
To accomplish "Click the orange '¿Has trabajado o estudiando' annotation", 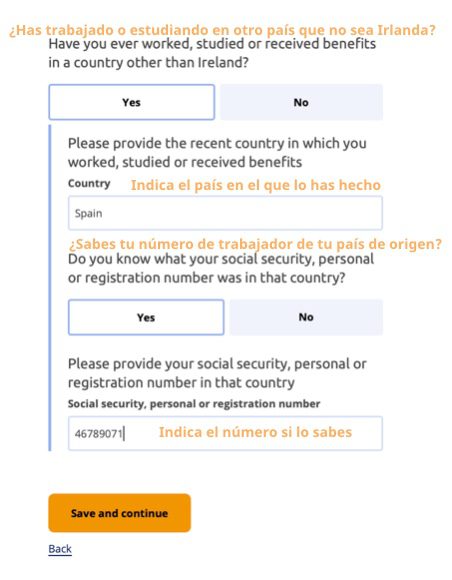I will coord(222,30).
